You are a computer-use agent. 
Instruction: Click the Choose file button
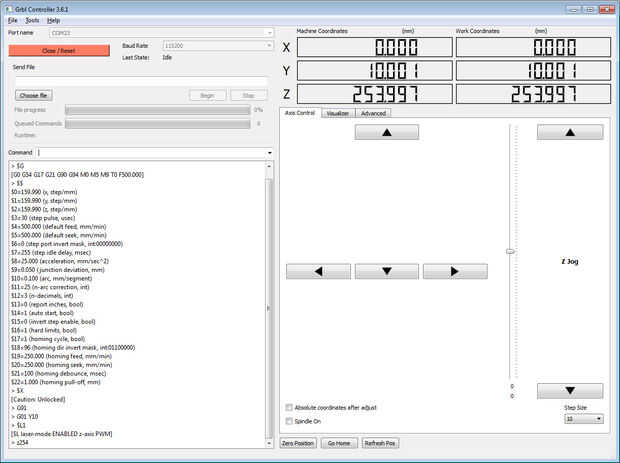(34, 95)
